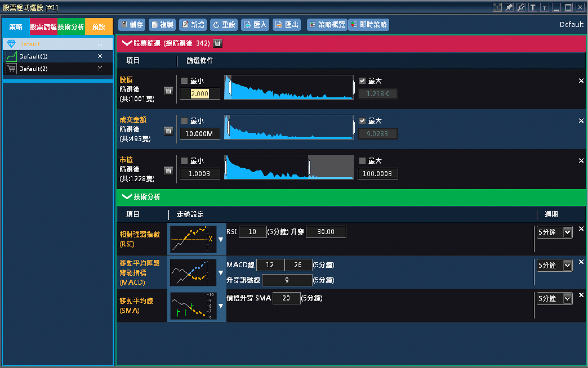This screenshot has height=368, width=588.
Task: Switch to the 預設 tab
Action: click(99, 27)
